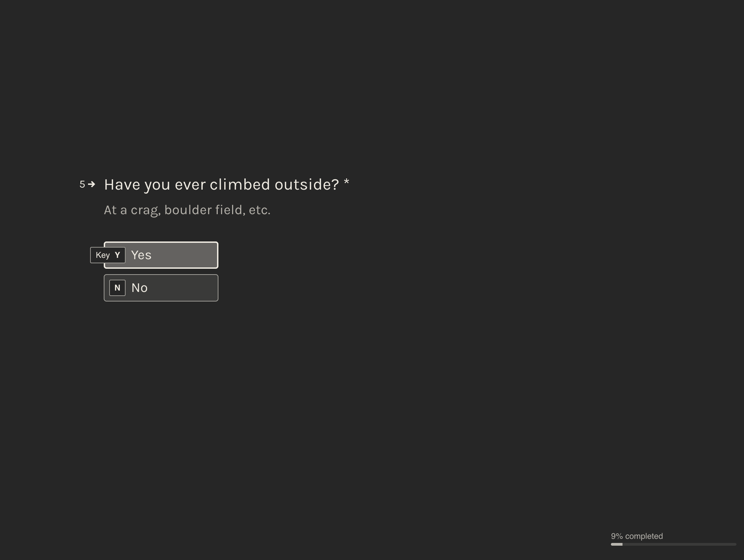This screenshot has height=560, width=744.
Task: Click the Key hint label beside Yes
Action: click(102, 255)
